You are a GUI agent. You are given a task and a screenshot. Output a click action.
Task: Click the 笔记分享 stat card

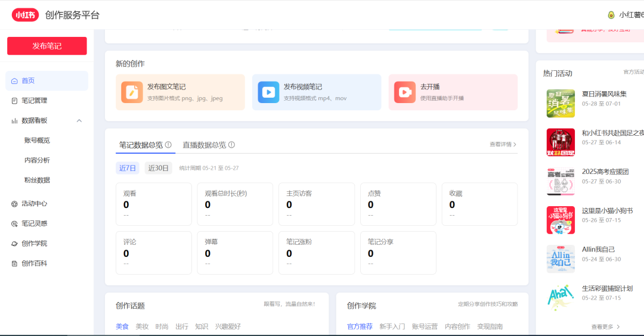pos(398,253)
